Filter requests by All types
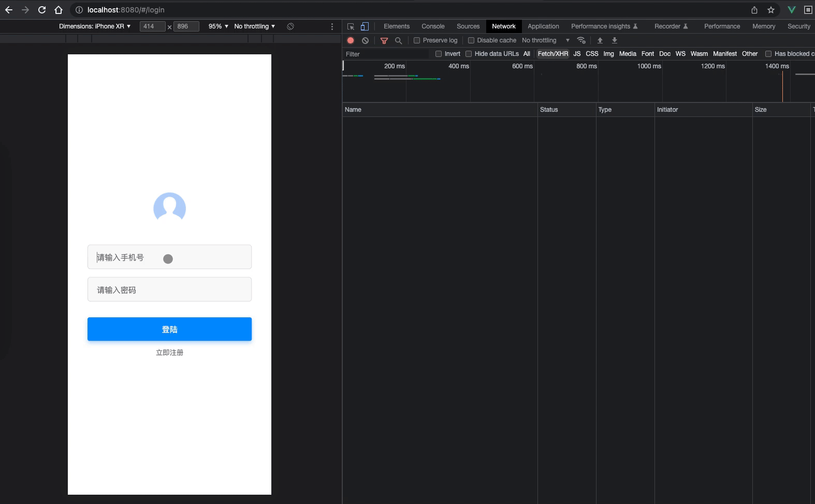 point(527,54)
